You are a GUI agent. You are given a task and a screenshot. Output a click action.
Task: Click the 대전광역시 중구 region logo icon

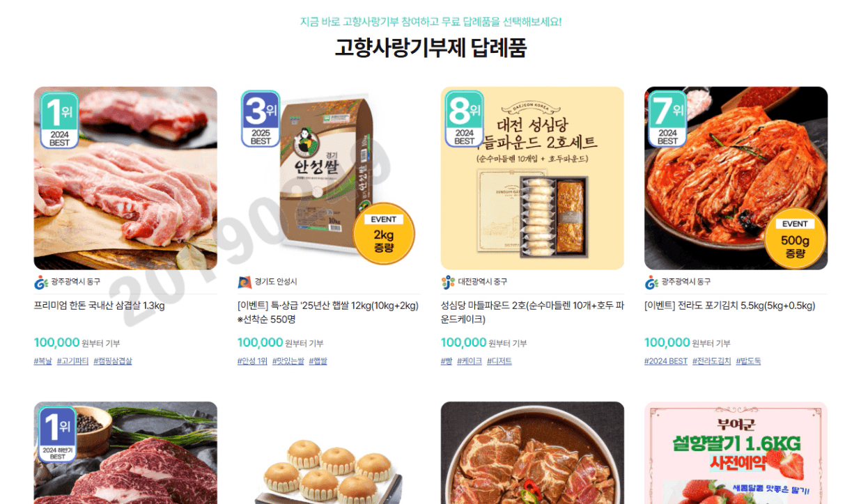click(448, 282)
